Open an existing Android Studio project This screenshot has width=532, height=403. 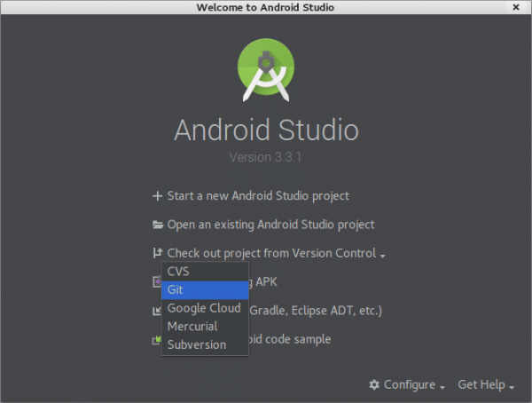click(270, 225)
